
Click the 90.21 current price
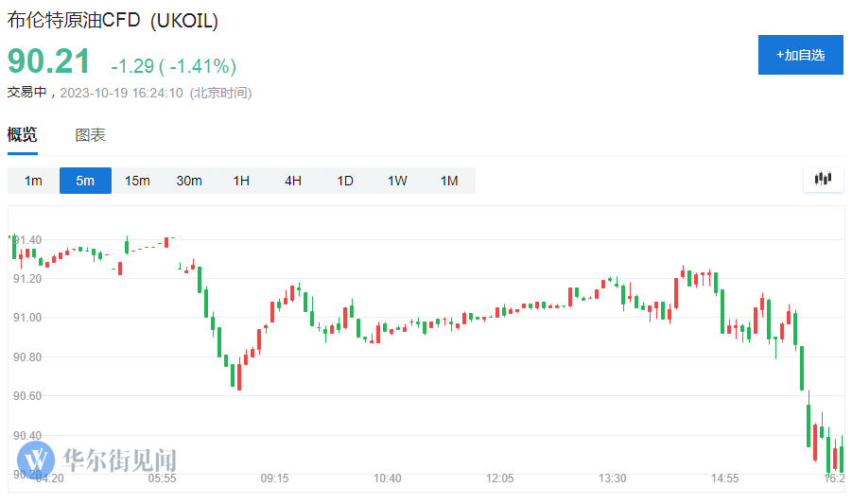pyautogui.click(x=49, y=62)
